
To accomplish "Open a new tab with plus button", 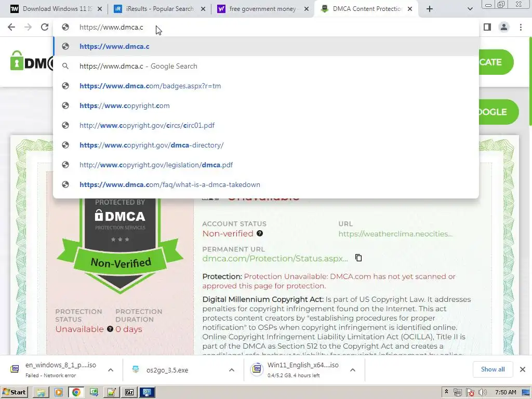I will click(430, 9).
